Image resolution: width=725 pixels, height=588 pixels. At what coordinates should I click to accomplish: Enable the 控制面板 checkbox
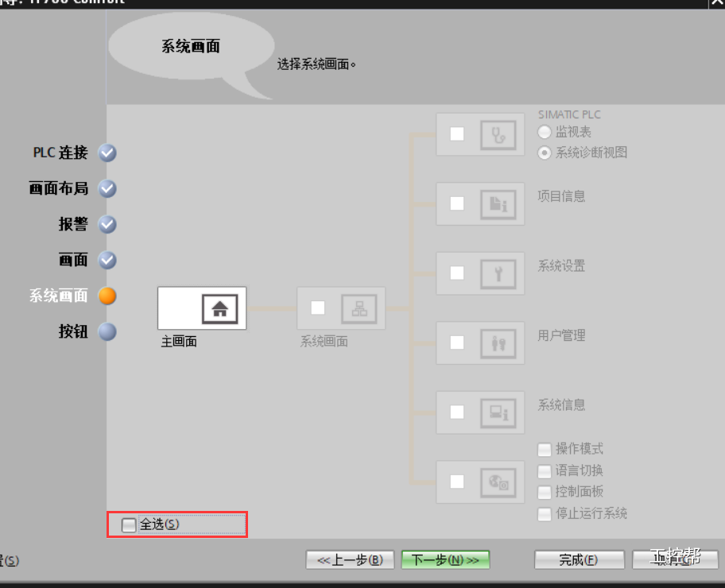pyautogui.click(x=545, y=493)
